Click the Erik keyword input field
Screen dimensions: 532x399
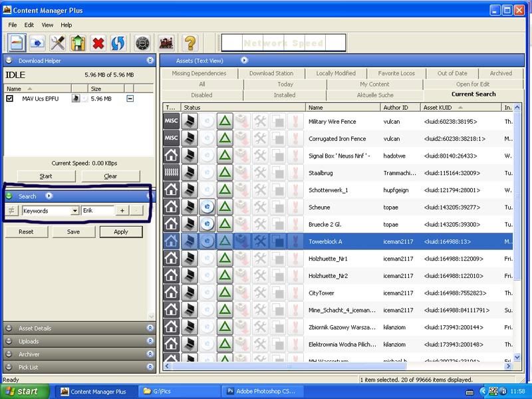pyautogui.click(x=98, y=210)
